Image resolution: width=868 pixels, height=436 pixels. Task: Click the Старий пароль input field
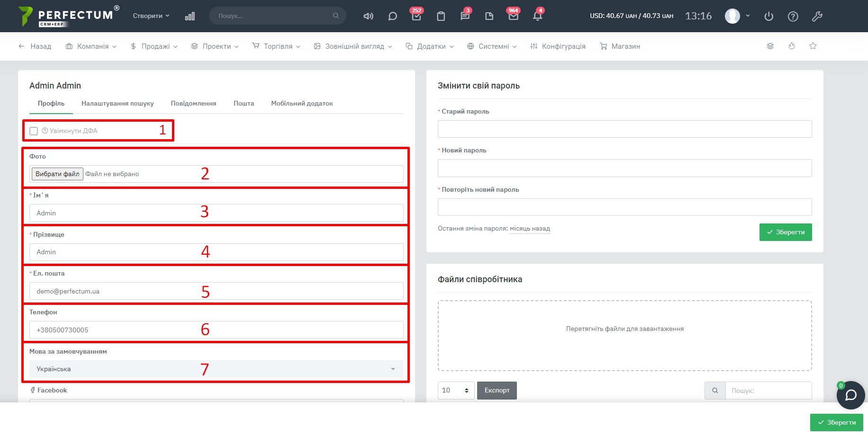(624, 129)
